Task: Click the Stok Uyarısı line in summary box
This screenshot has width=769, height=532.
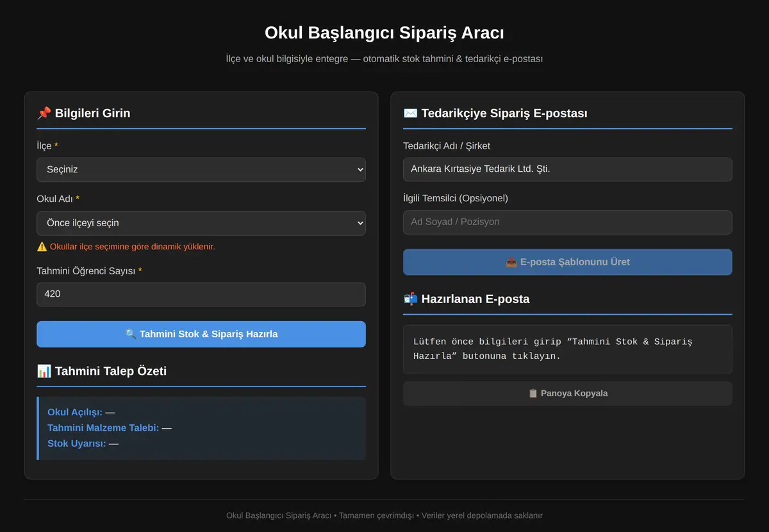Action: point(83,444)
